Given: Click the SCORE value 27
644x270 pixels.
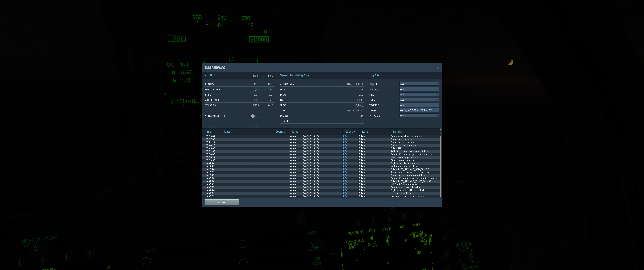Looking at the screenshot, I should pos(362,116).
